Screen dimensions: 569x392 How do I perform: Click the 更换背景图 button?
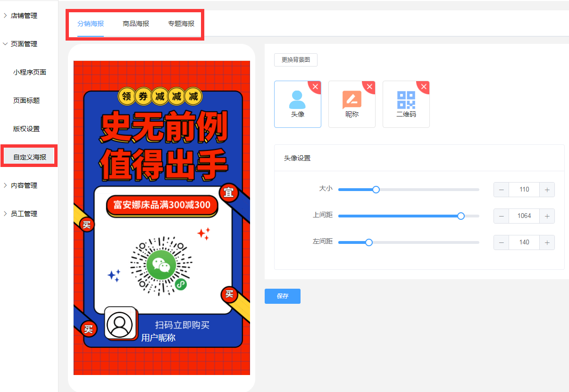tap(296, 60)
